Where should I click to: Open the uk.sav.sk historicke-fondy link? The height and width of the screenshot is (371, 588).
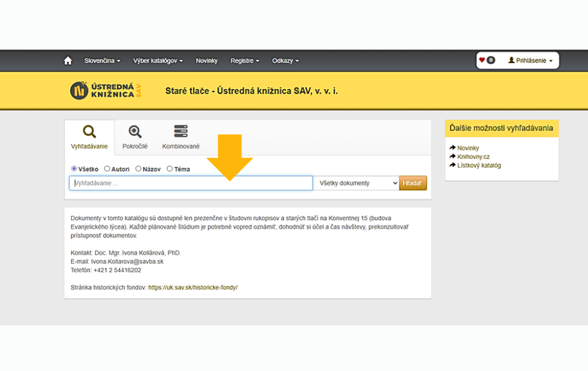192,288
